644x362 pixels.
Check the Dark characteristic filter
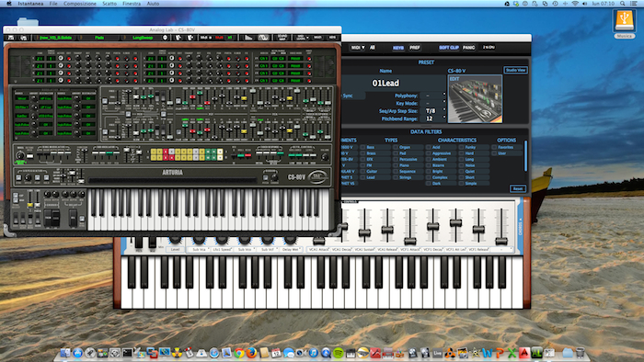click(x=429, y=183)
